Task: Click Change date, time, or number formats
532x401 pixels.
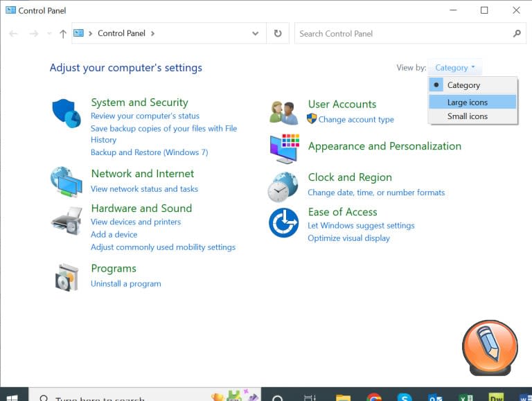Action: 376,193
